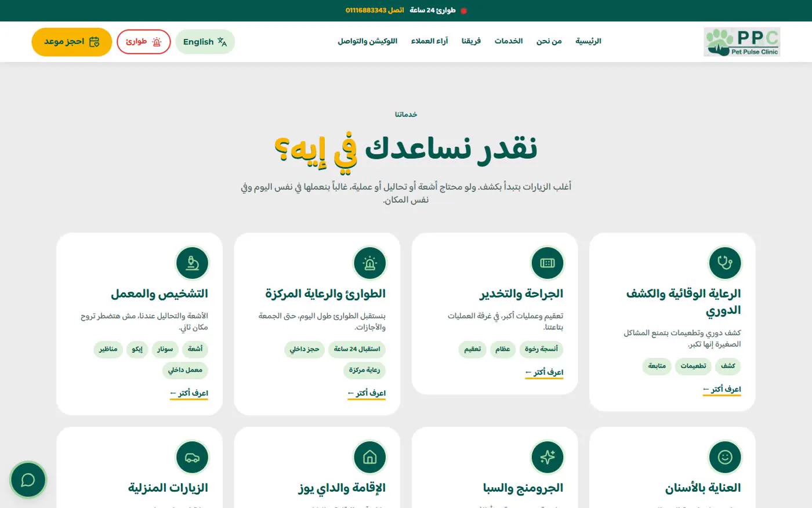Click the microscope icon for diagnostics and lab
The height and width of the screenshot is (508, 812).
[192, 263]
